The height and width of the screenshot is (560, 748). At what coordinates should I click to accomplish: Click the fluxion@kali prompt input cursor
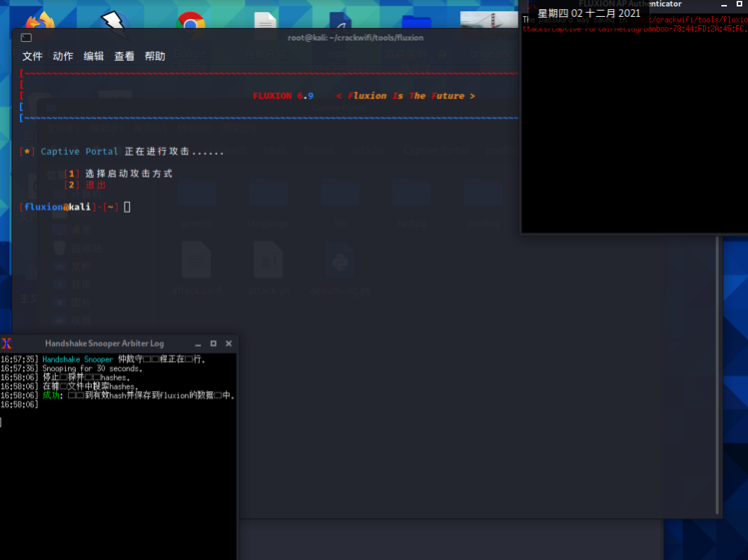[x=127, y=207]
